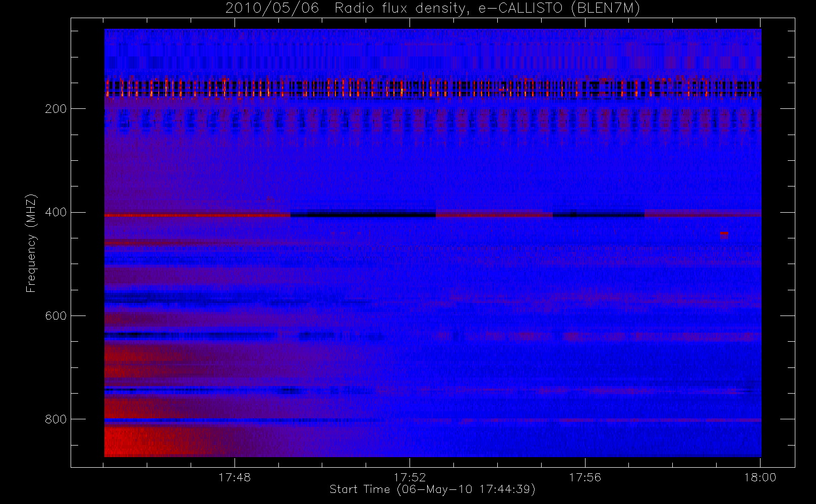Click the 17:52 time tick label
816x504 pixels.
coord(410,477)
